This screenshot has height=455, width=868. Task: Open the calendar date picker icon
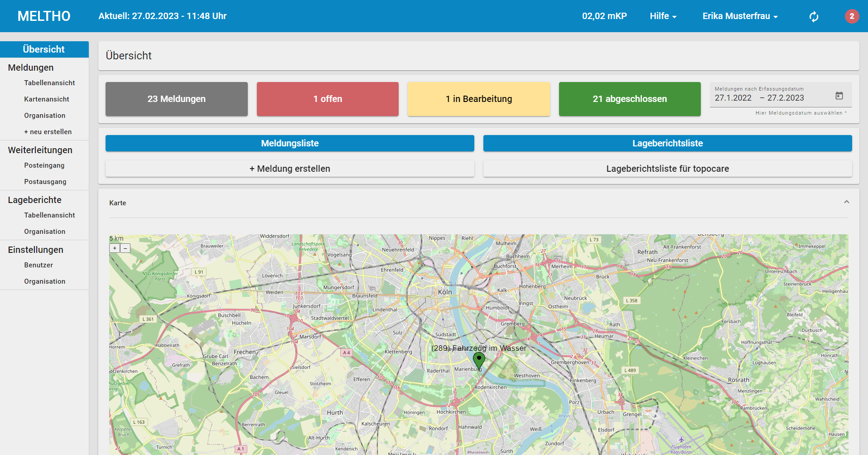pyautogui.click(x=839, y=96)
